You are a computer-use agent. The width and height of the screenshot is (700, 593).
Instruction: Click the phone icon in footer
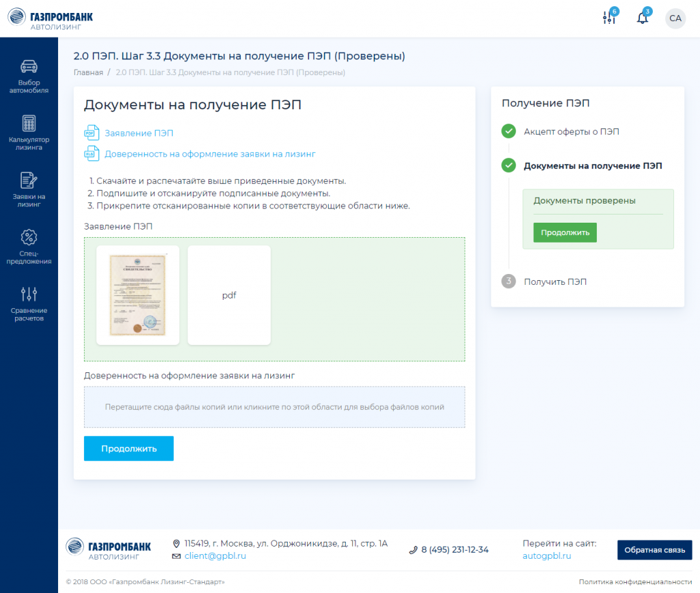(413, 550)
